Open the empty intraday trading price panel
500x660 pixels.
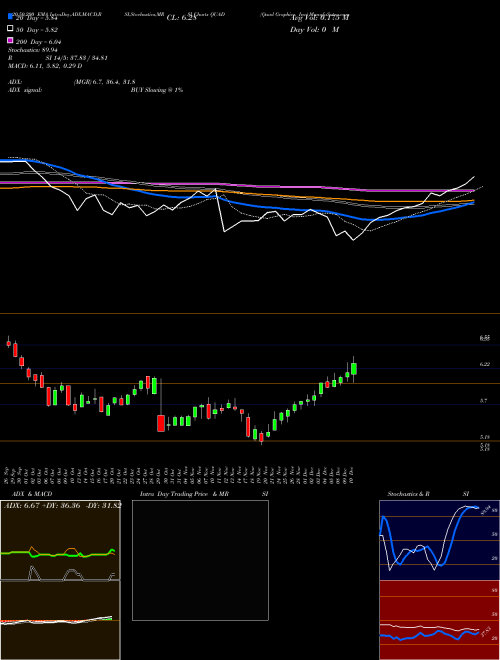point(200,560)
